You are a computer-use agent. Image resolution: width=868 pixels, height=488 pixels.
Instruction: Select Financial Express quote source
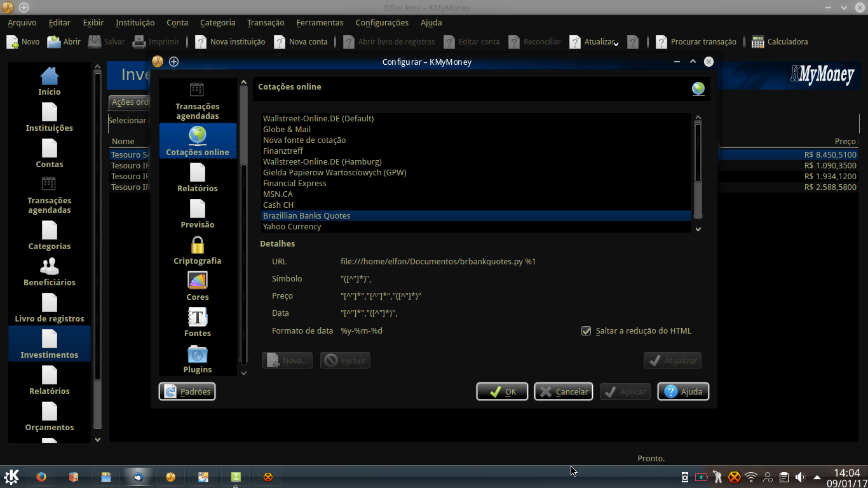click(476, 184)
